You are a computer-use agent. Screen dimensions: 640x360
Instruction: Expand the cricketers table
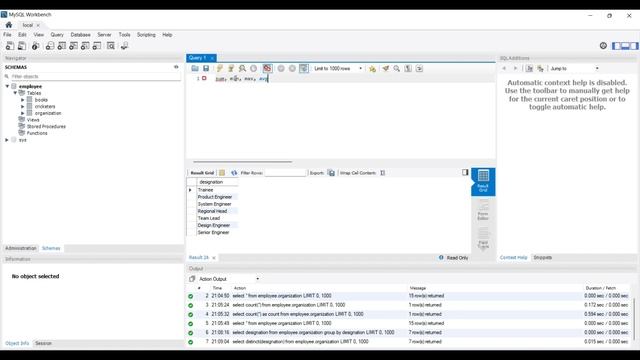point(23,107)
